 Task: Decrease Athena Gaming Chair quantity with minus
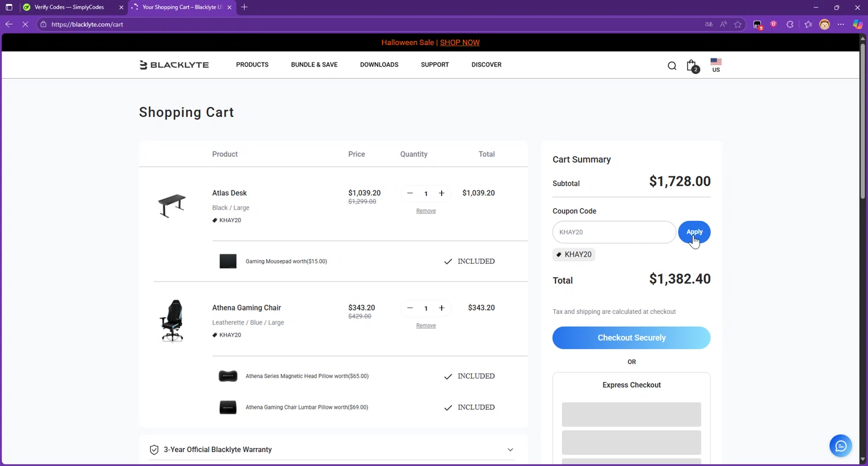click(x=410, y=308)
